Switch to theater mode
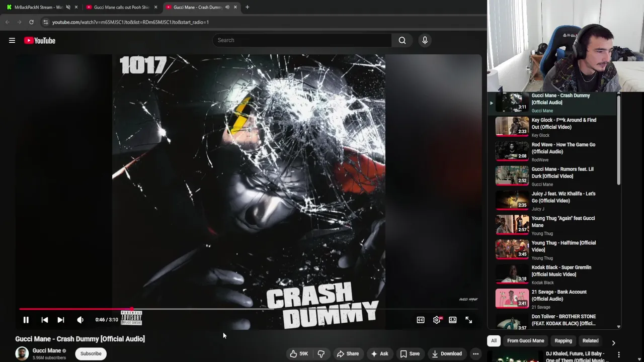 pos(453,320)
